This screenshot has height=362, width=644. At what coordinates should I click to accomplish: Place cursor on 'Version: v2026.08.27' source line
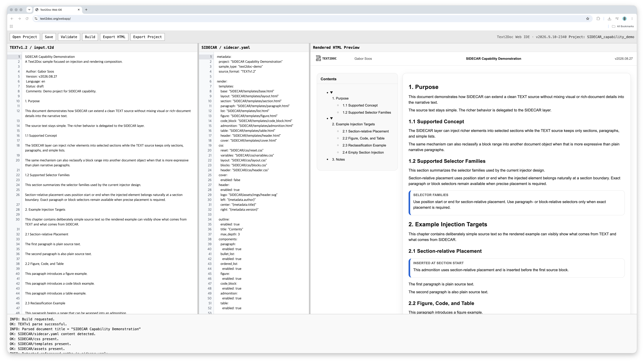[x=41, y=76]
